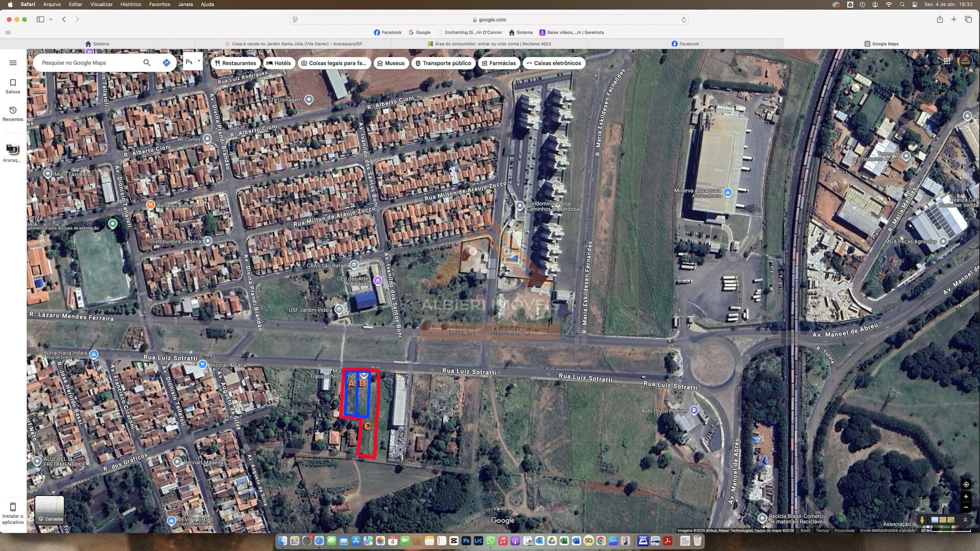Focus the Pesquise no Google Maps field
The height and width of the screenshot is (551, 980).
coord(87,63)
